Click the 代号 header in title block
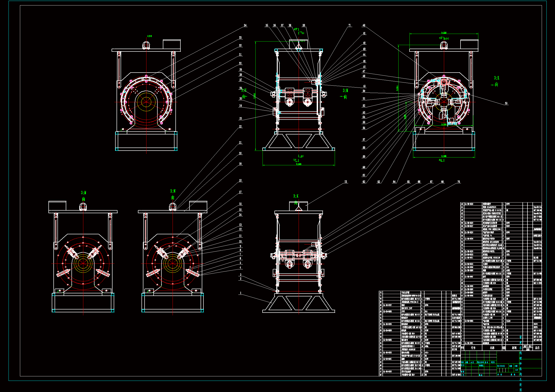 coord(473,348)
